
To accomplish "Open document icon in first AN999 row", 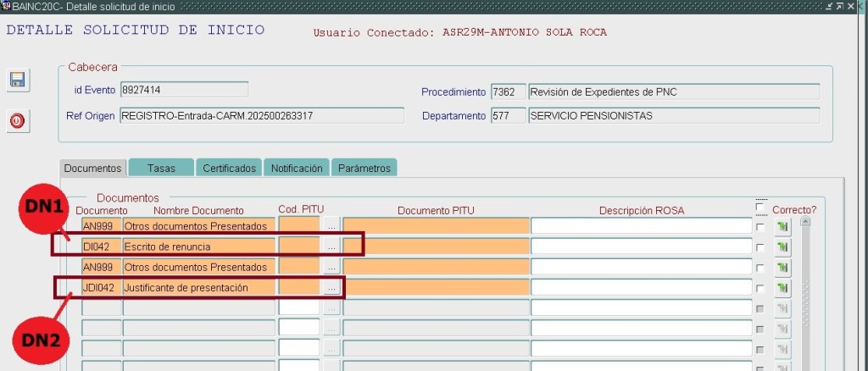I will (x=782, y=226).
